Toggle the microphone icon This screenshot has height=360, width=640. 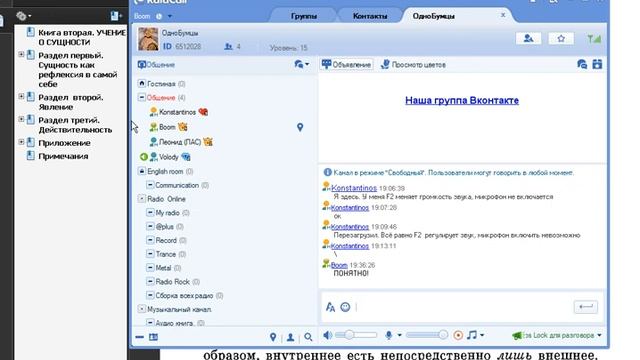point(389,335)
